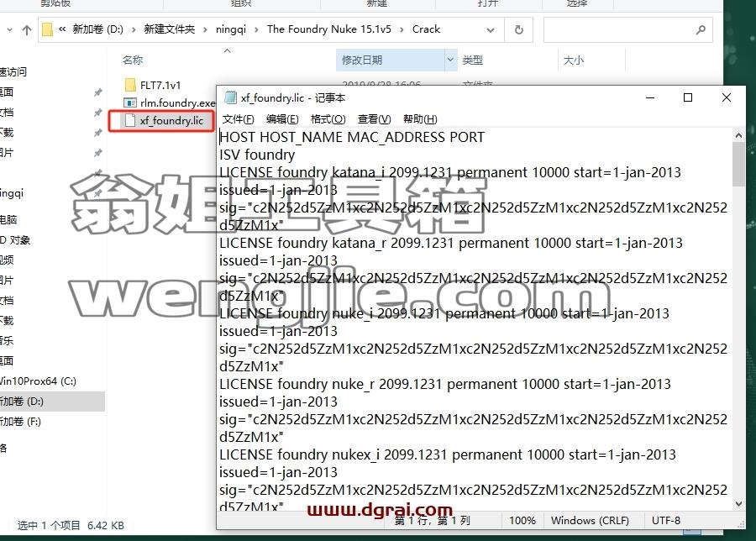Navigate to ningqi in breadcrumb
Screen dimensions: 756x541
[231, 29]
